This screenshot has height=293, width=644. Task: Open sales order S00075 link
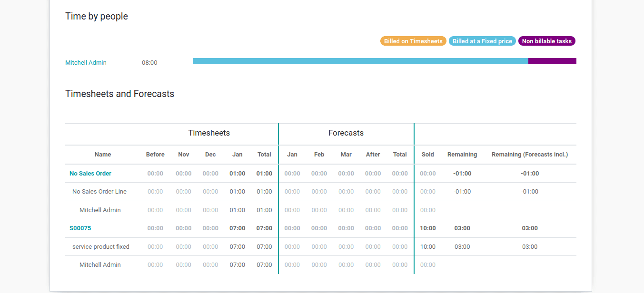(80, 228)
